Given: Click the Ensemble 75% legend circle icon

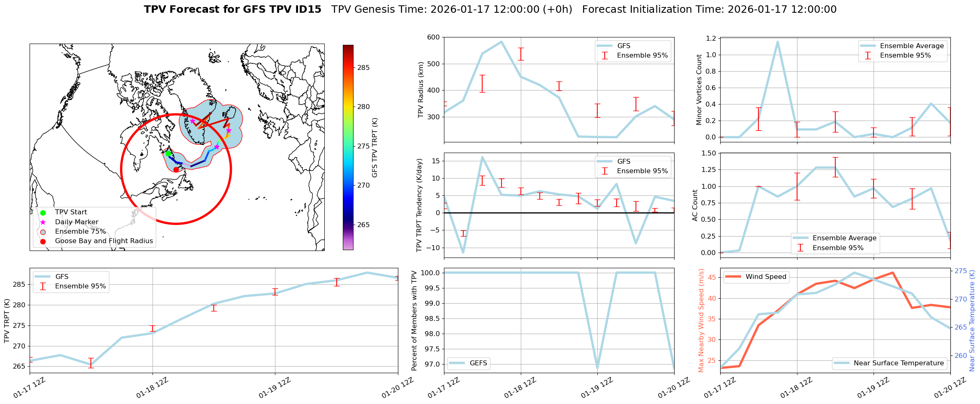Looking at the screenshot, I should [43, 232].
